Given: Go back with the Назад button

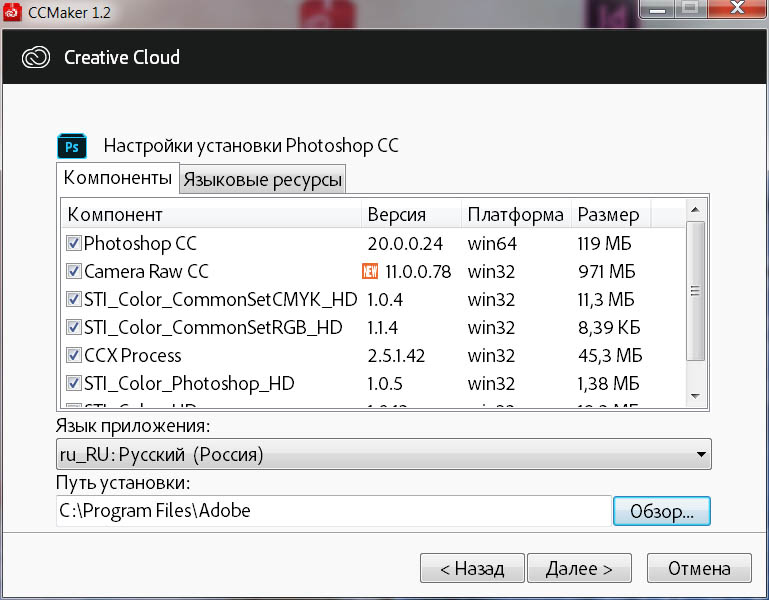Looking at the screenshot, I should coord(472,569).
